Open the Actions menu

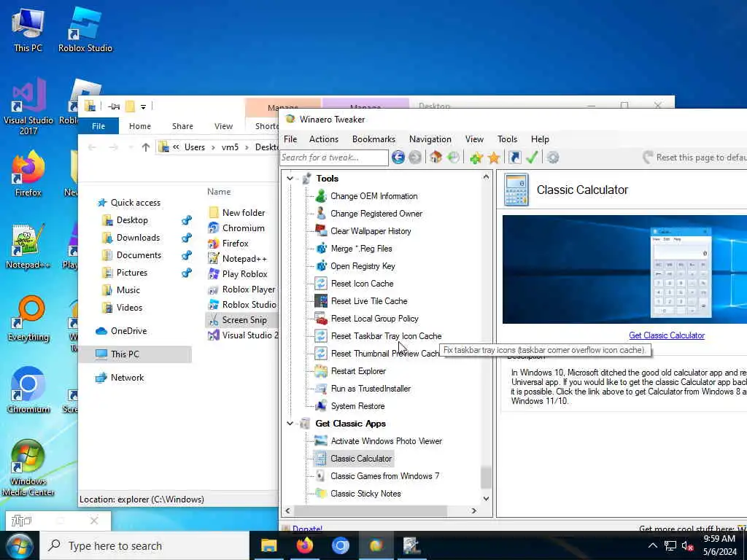[x=323, y=139]
